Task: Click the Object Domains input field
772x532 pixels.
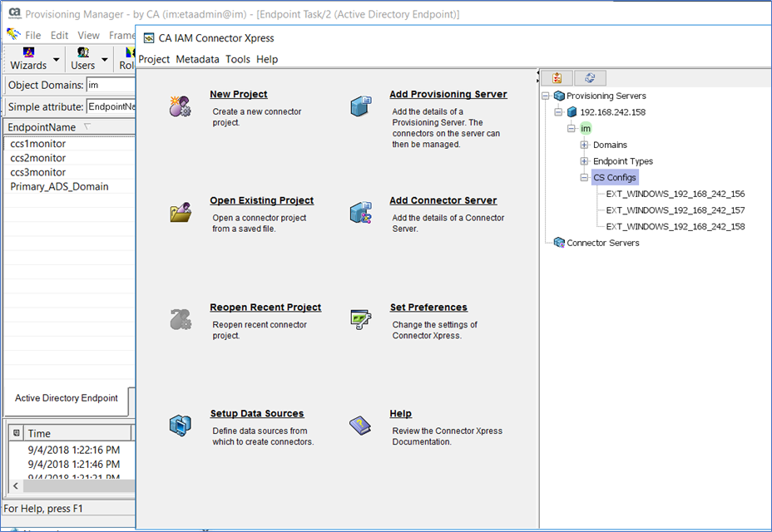Action: 111,85
